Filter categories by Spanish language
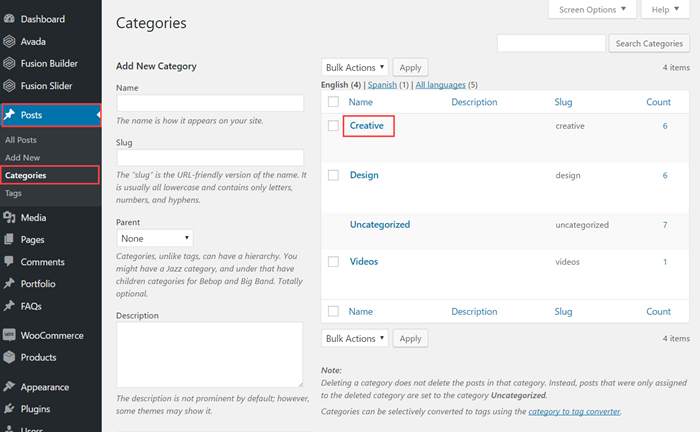 382,84
